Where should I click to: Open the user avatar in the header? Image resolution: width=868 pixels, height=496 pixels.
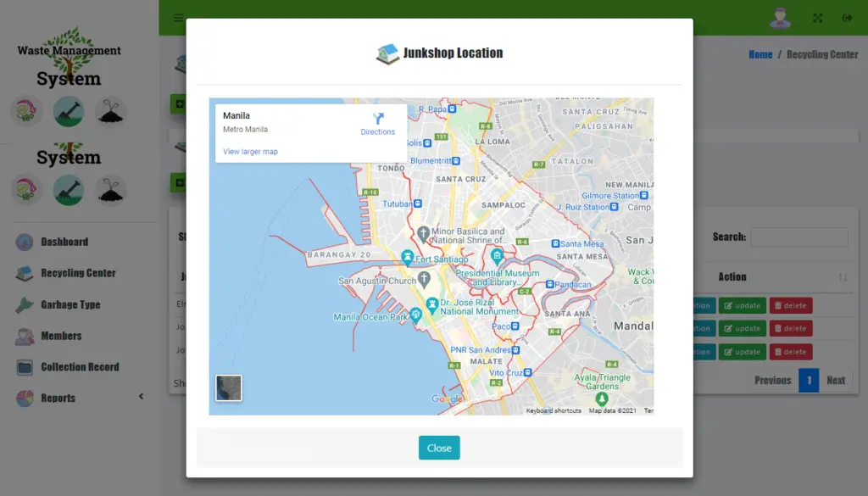pos(780,17)
